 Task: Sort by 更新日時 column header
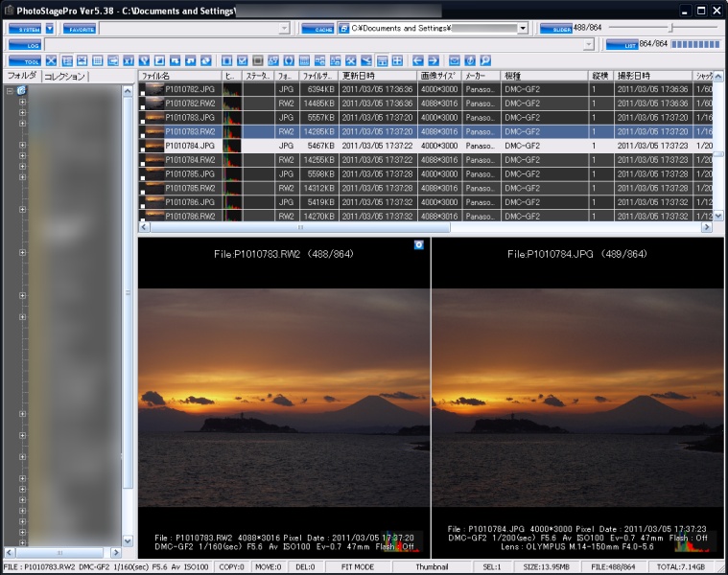[378, 76]
